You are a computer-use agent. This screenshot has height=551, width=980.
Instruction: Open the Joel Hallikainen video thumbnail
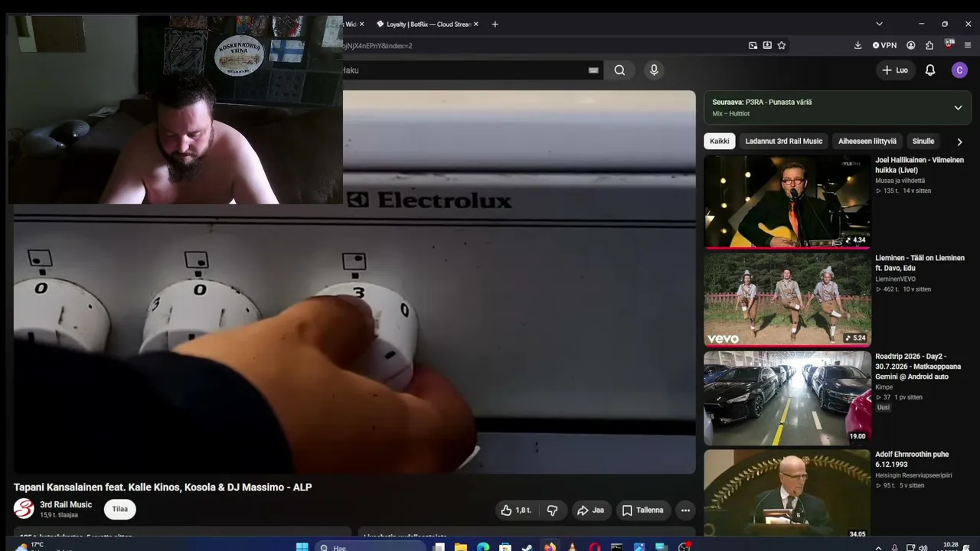787,202
